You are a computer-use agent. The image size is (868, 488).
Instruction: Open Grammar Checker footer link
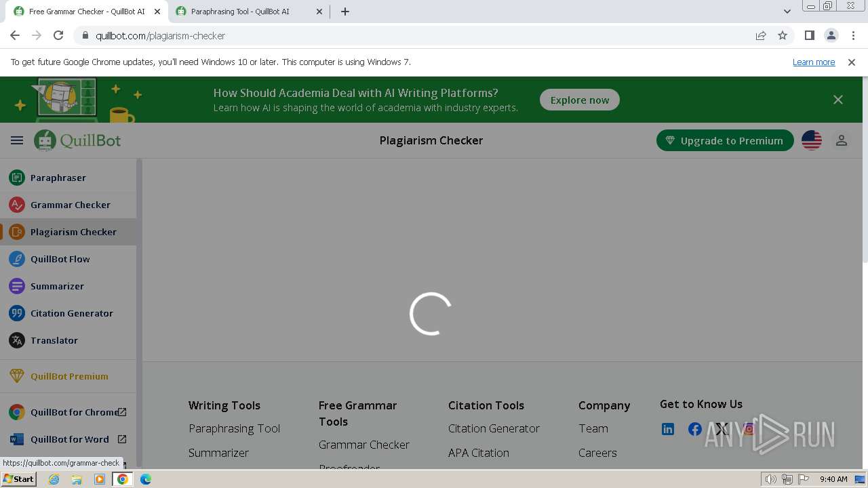pyautogui.click(x=364, y=445)
